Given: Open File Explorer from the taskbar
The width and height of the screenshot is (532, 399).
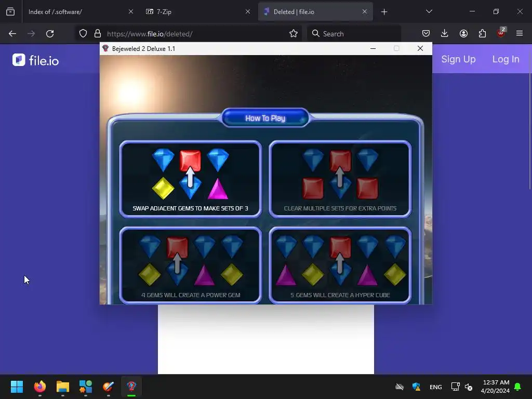Looking at the screenshot, I should coord(63,387).
